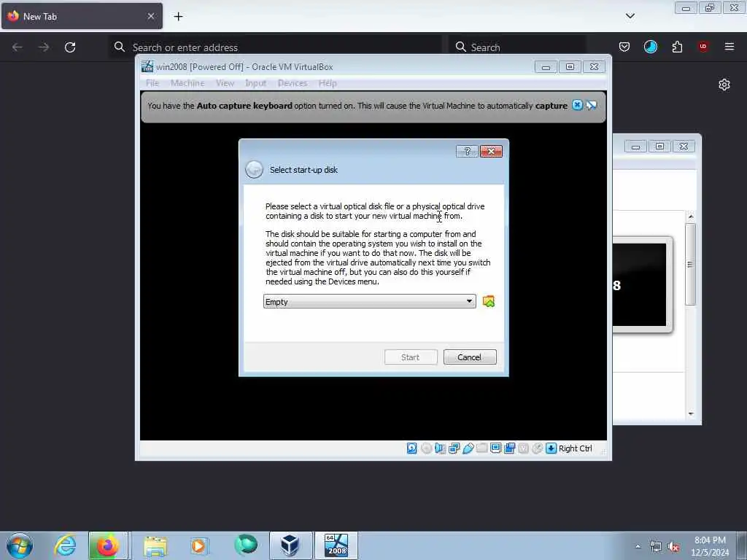Screen dimensions: 747x560
Task: Open the Firefox extensions puzzle icon
Action: click(x=677, y=47)
